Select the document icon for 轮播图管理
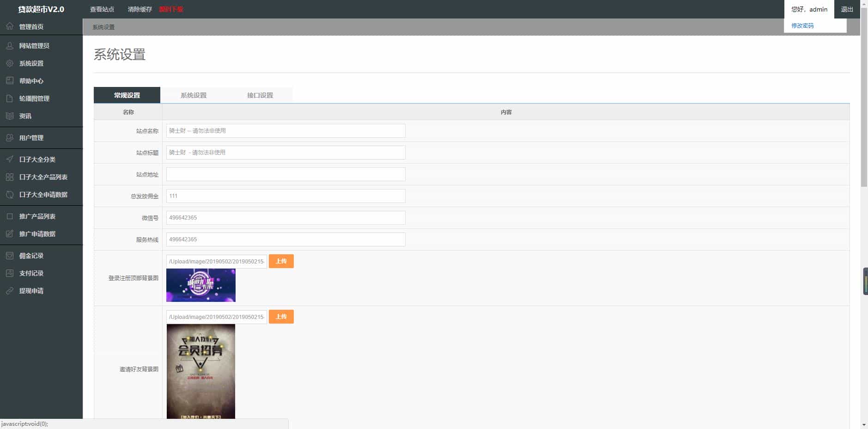Screen dimensions: 868x429 coord(10,98)
